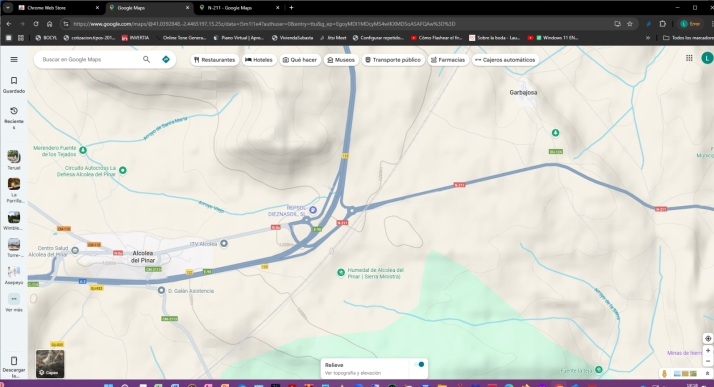Show more bookmarks with the double chevron
The width and height of the screenshot is (714, 387).
[x=648, y=38]
